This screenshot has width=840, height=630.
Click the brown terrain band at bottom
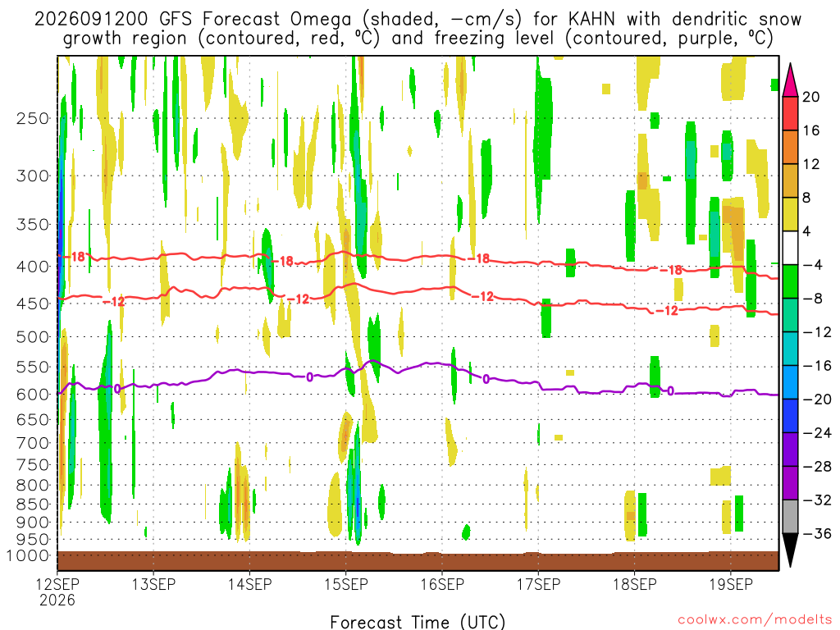(x=418, y=561)
